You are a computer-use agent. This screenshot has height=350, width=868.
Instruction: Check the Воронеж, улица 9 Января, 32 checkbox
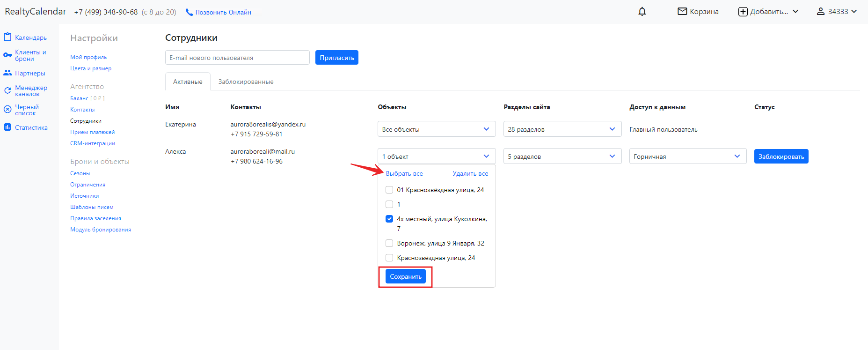tap(389, 243)
